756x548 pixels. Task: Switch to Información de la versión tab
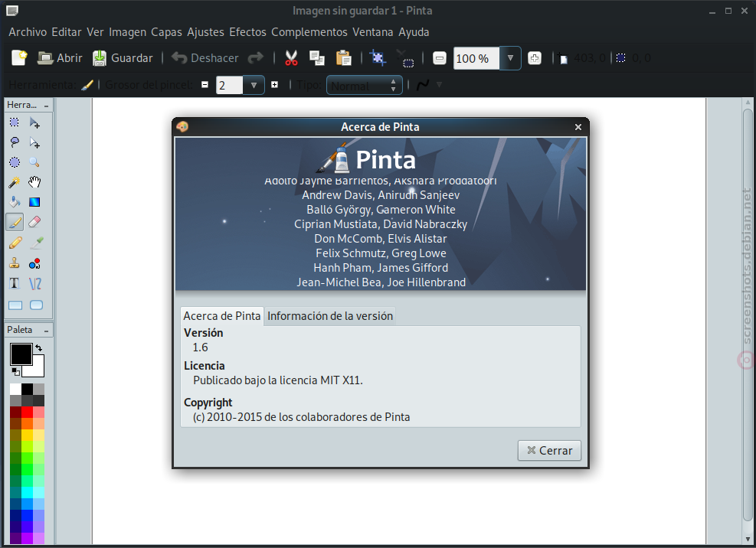(330, 316)
